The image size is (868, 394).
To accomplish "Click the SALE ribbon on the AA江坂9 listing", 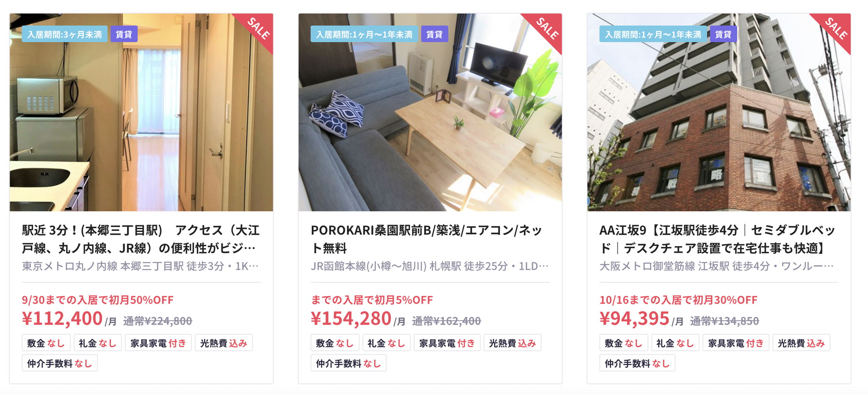I will [834, 29].
